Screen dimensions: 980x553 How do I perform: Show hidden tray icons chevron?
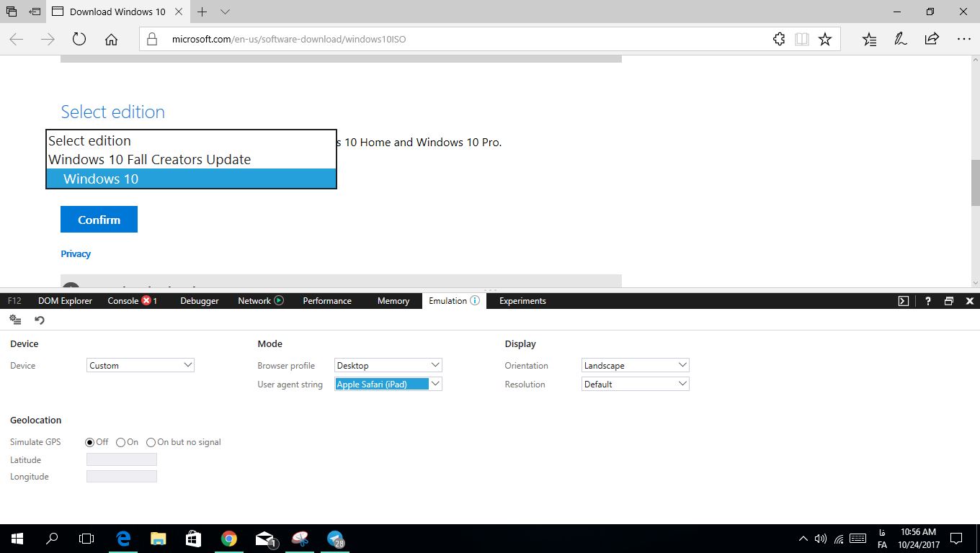click(x=803, y=539)
